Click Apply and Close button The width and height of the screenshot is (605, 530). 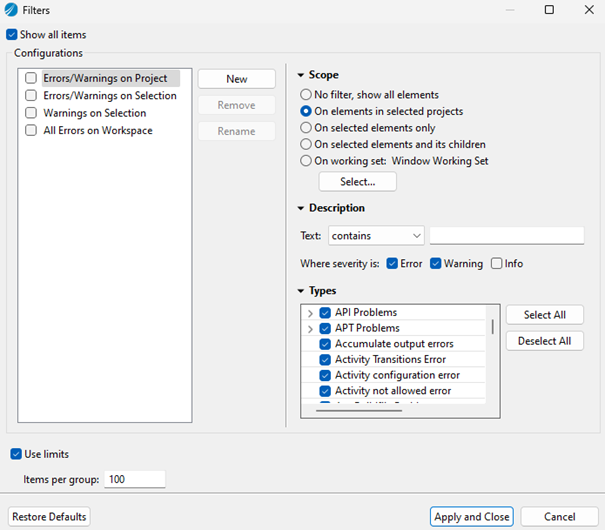click(471, 517)
